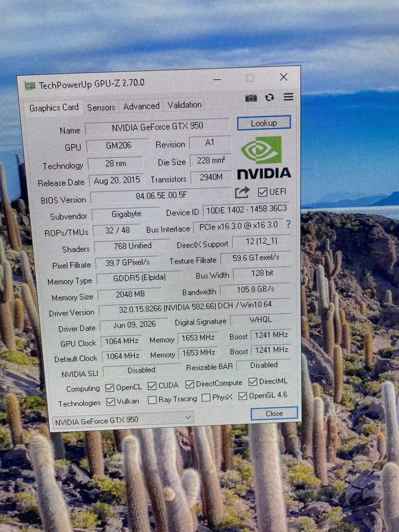Click the Memory Size value 2048 MB
Image resolution: width=399 pixels, height=532 pixels.
point(130,294)
